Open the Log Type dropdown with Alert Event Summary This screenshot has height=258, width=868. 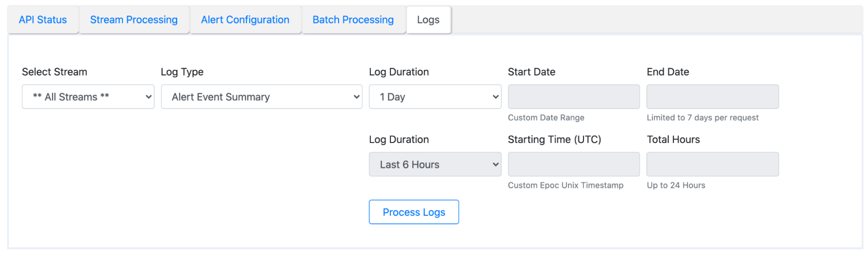click(x=261, y=97)
